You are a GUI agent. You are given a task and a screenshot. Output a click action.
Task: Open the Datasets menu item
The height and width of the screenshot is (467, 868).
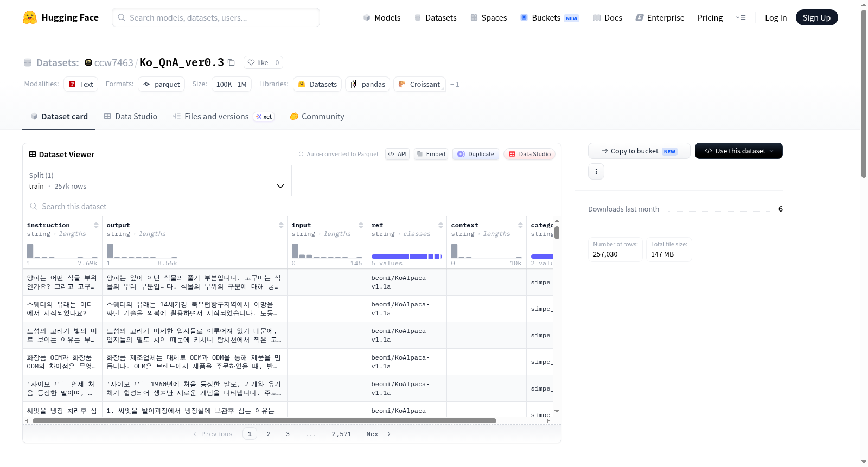[x=435, y=17]
